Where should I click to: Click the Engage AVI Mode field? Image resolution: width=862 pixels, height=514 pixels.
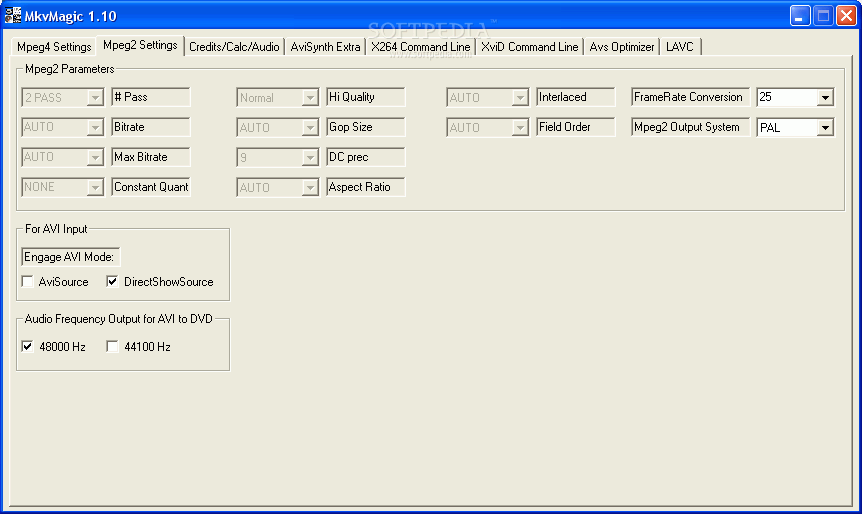tap(70, 257)
